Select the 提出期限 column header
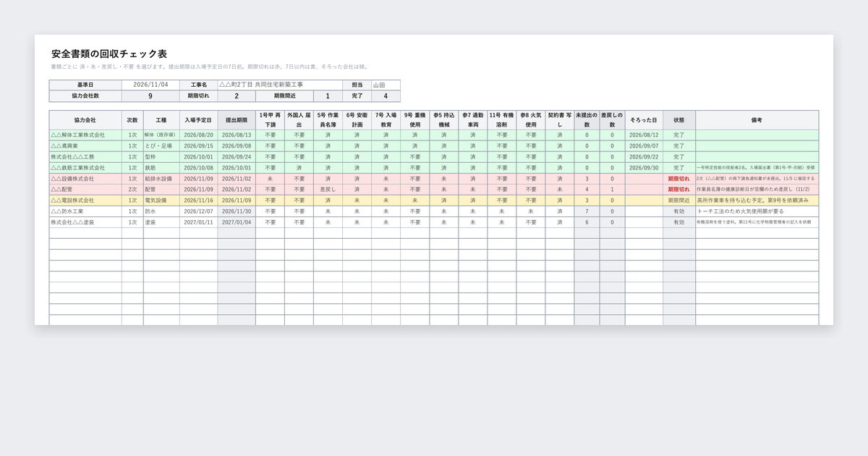 tap(237, 119)
